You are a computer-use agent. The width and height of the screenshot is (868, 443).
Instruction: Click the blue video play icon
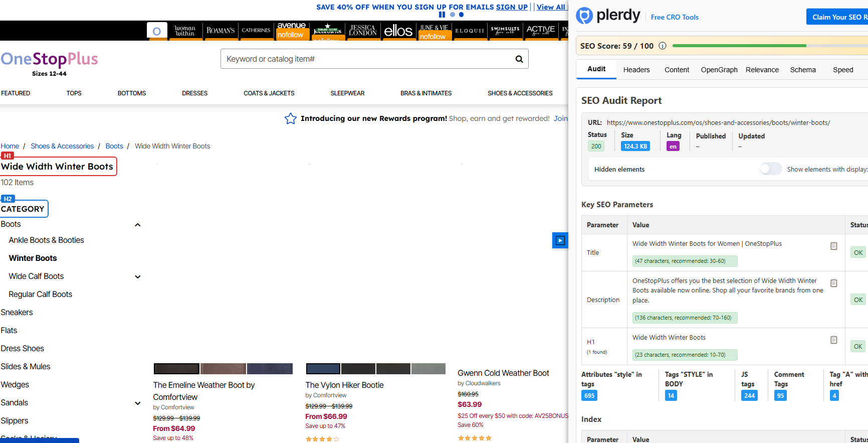(x=560, y=240)
